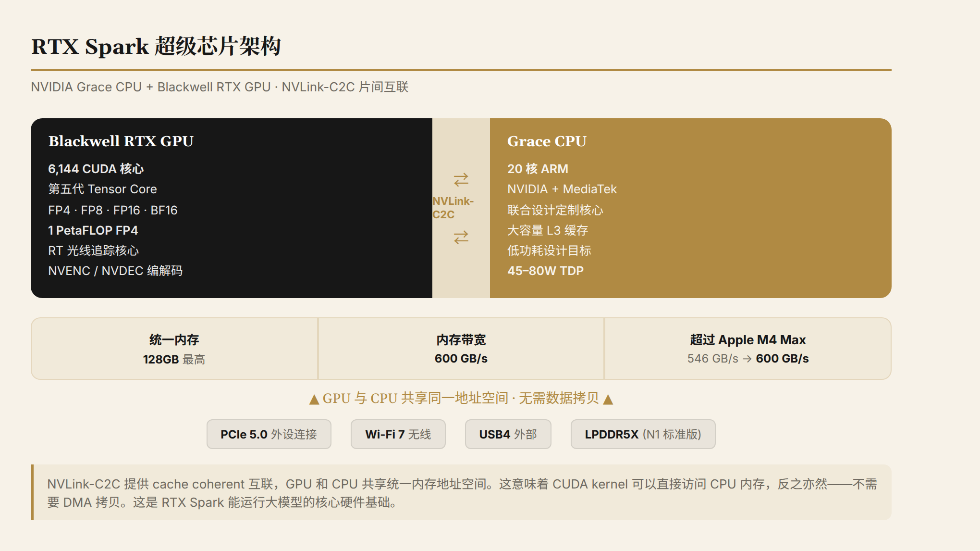Click the upper NVLink exchange arrows icon
Screen dimensions: 980x551
[461, 180]
